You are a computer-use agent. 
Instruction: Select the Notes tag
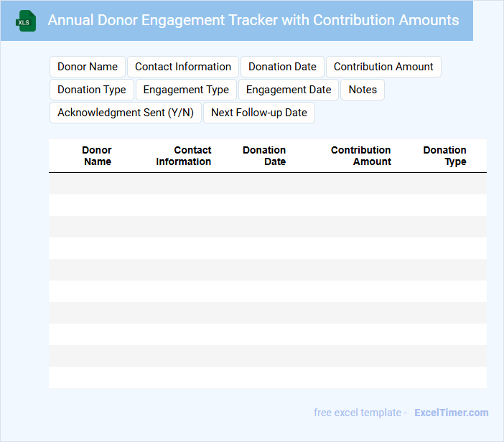pos(363,90)
